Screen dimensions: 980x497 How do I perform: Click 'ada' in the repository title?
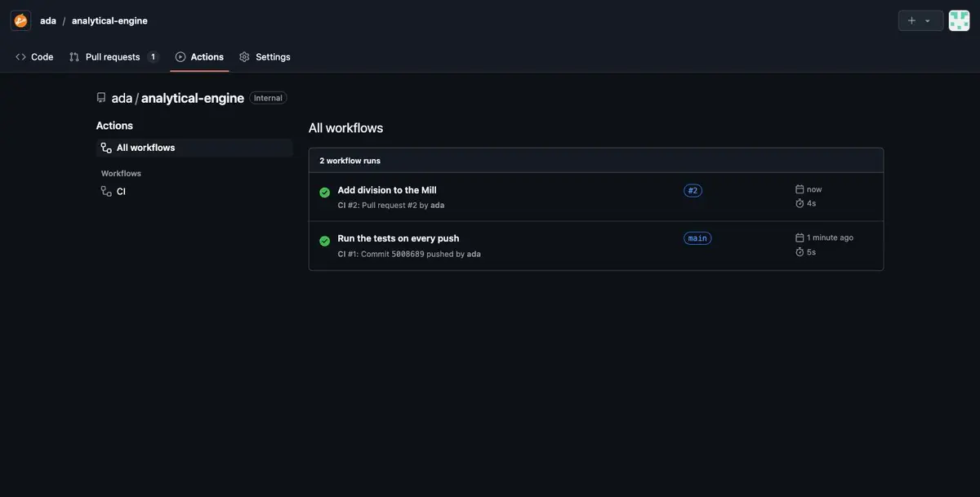pyautogui.click(x=122, y=98)
